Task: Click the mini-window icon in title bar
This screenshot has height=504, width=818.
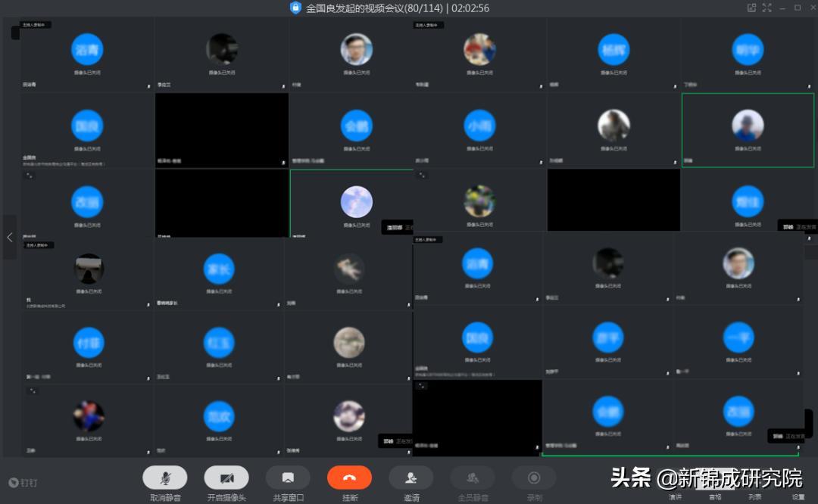Action: tap(751, 8)
